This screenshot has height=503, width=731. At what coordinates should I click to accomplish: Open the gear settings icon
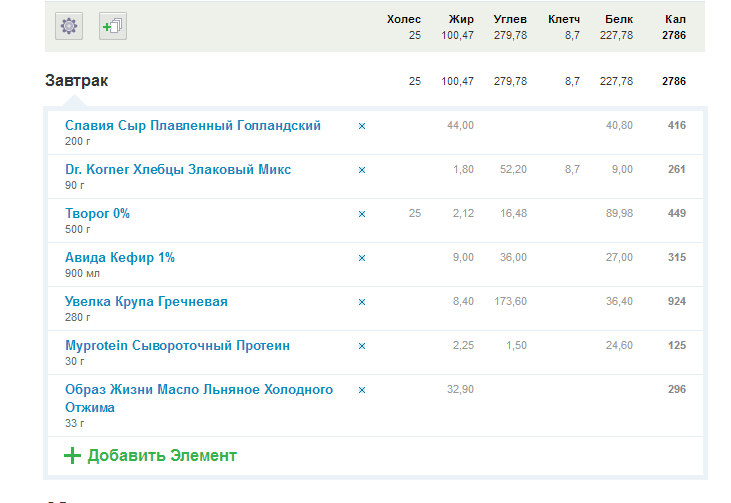click(x=69, y=26)
